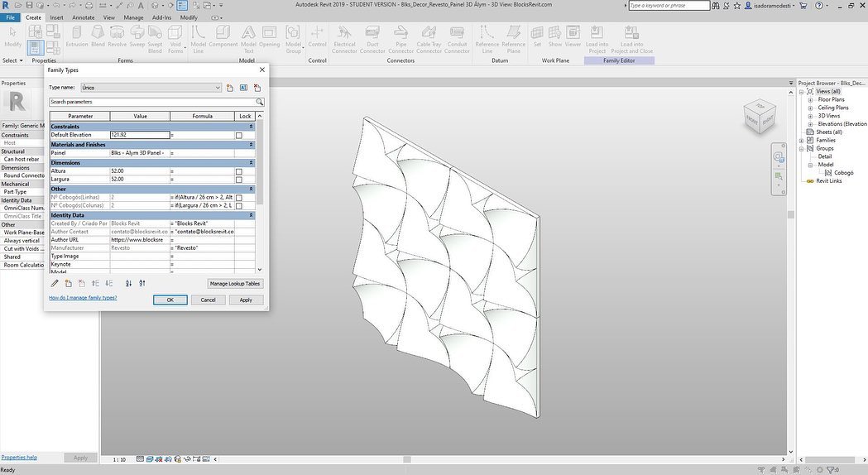Image resolution: width=868 pixels, height=475 pixels.
Task: Switch to the Add-Ins ribbon tab
Action: [161, 17]
